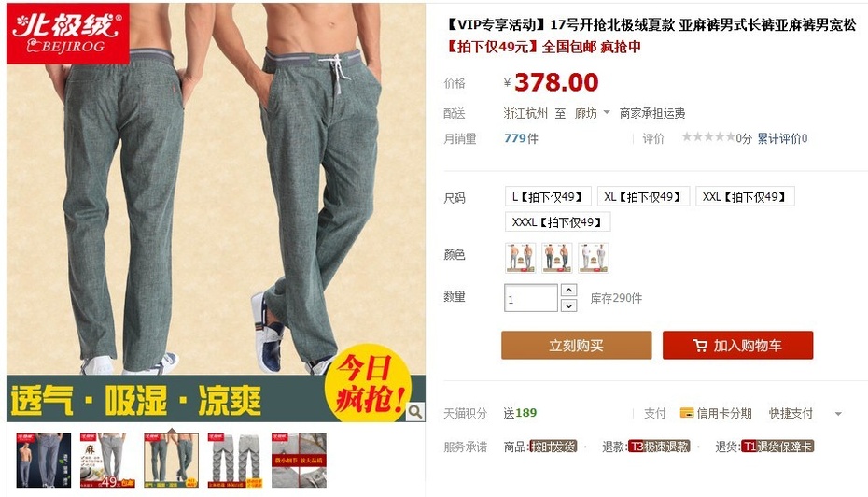The height and width of the screenshot is (497, 868).
Task: Open the 累计评价0 reviews link
Action: tap(782, 138)
